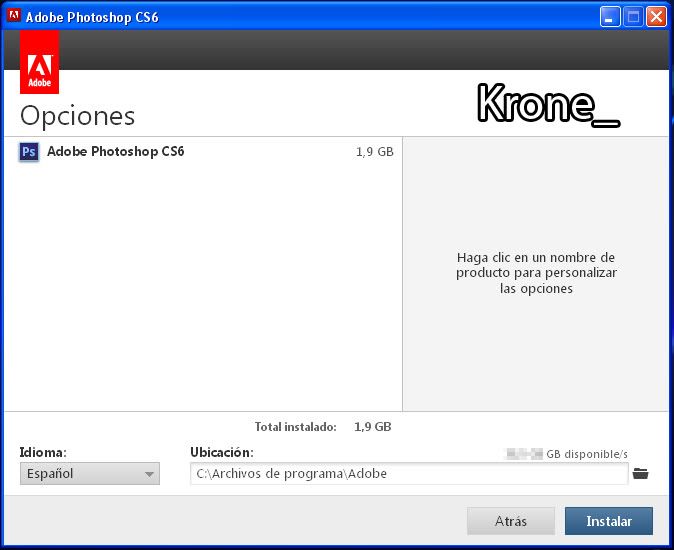Minimize the installer window

(x=610, y=17)
